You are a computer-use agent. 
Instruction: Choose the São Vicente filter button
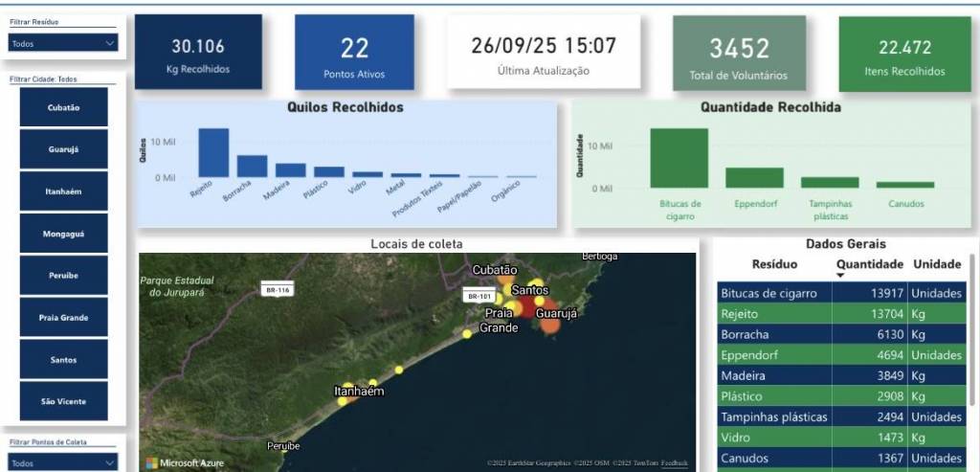64,401
